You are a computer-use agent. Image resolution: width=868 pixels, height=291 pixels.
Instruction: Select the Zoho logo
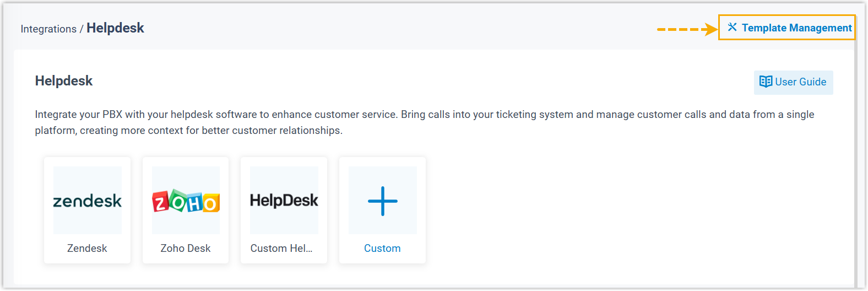point(186,201)
